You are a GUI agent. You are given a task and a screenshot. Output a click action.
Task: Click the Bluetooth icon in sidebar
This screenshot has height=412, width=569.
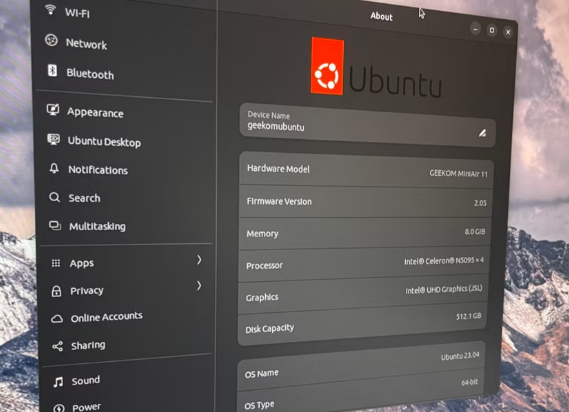pyautogui.click(x=52, y=70)
